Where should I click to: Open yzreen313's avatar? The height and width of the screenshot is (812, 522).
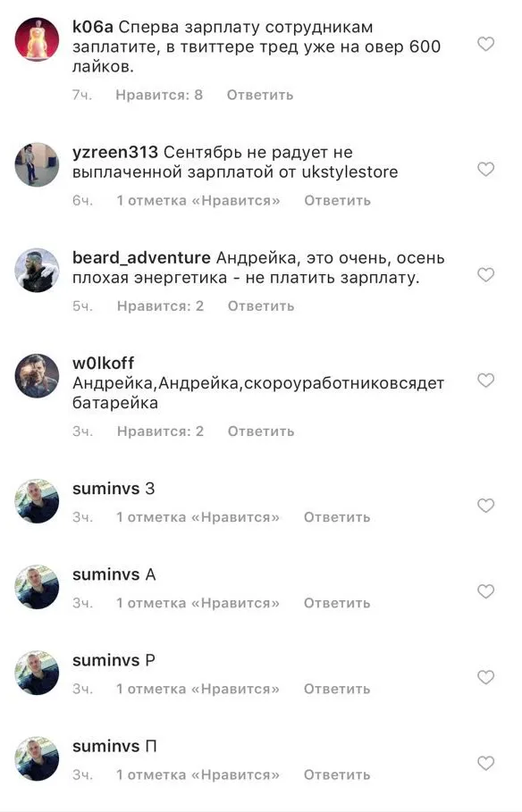click(x=37, y=164)
